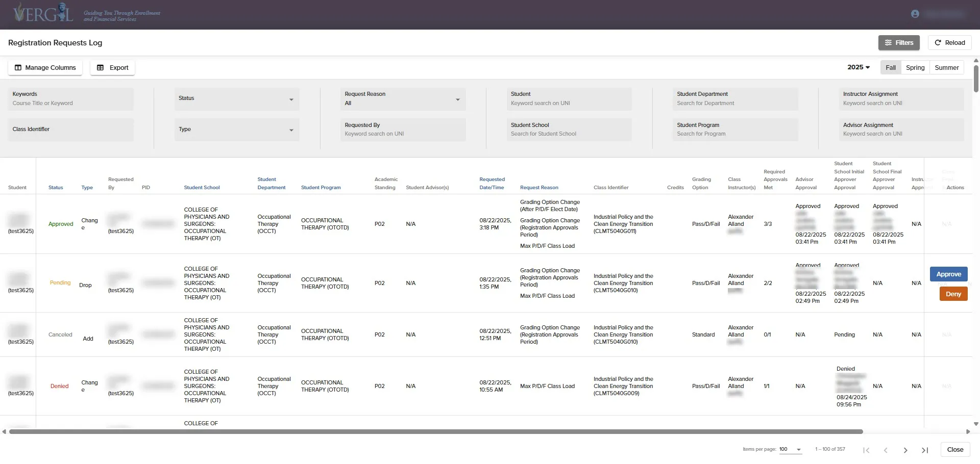980x464 pixels.
Task: Click the 3/3 approvals met cell
Action: (768, 224)
